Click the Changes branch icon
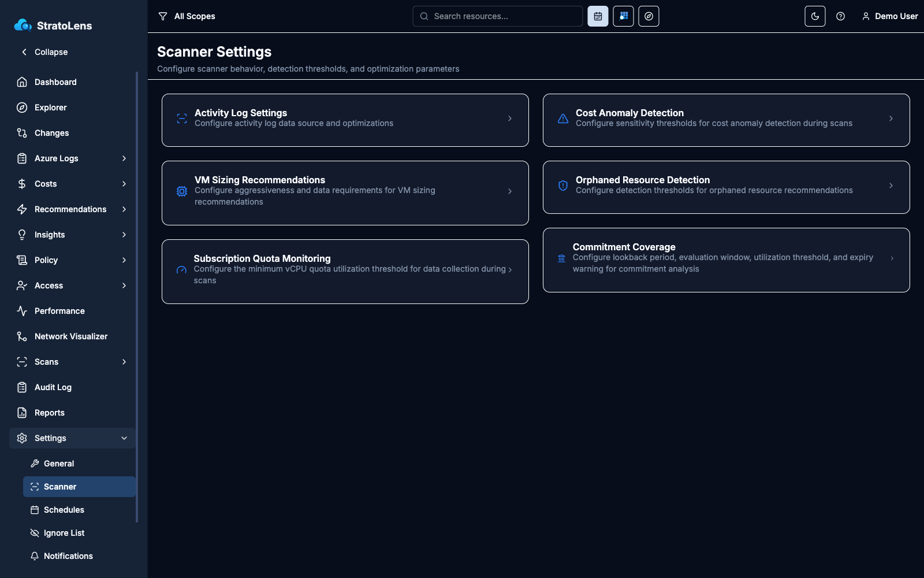924x578 pixels. pyautogui.click(x=22, y=133)
